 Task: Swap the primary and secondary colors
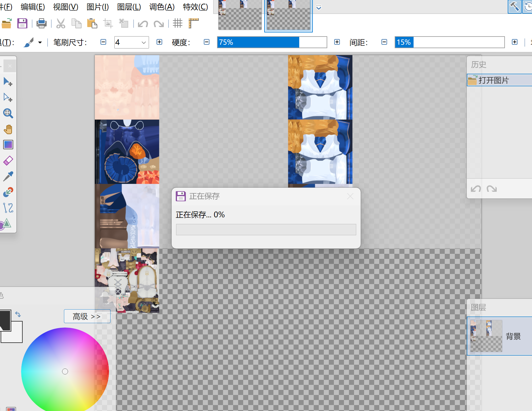[x=18, y=314]
